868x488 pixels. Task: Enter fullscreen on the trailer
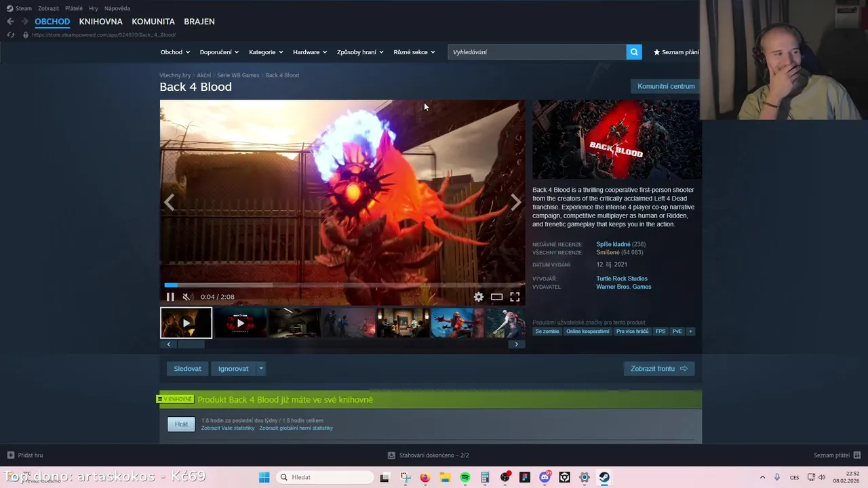point(515,297)
